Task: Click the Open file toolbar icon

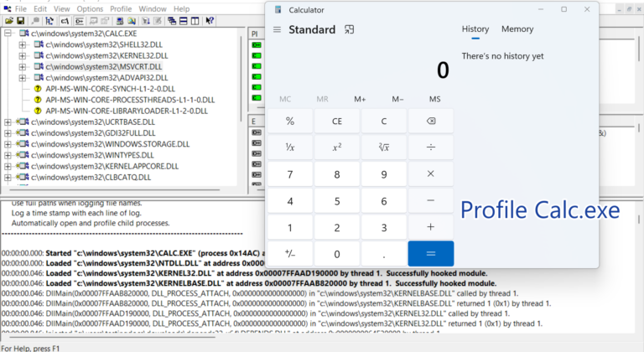Action: coord(8,20)
